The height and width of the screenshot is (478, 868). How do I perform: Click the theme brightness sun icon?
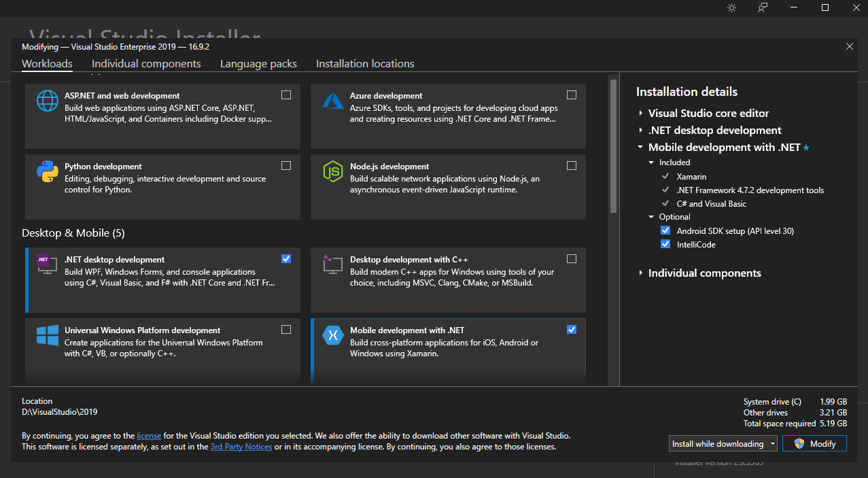click(731, 7)
